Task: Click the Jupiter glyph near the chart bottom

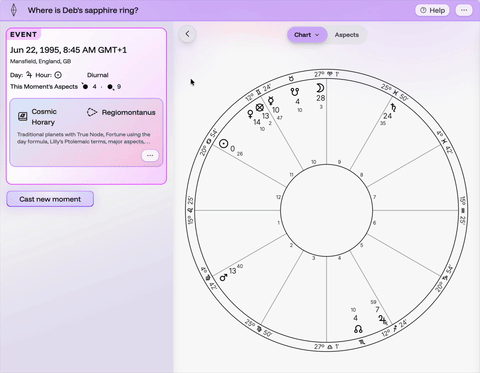Action: pyautogui.click(x=382, y=320)
